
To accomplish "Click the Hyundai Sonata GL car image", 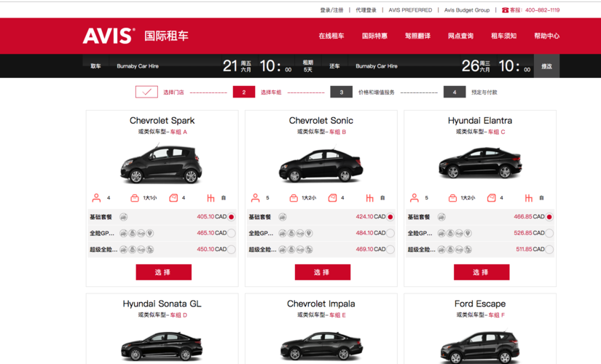I will click(162, 346).
